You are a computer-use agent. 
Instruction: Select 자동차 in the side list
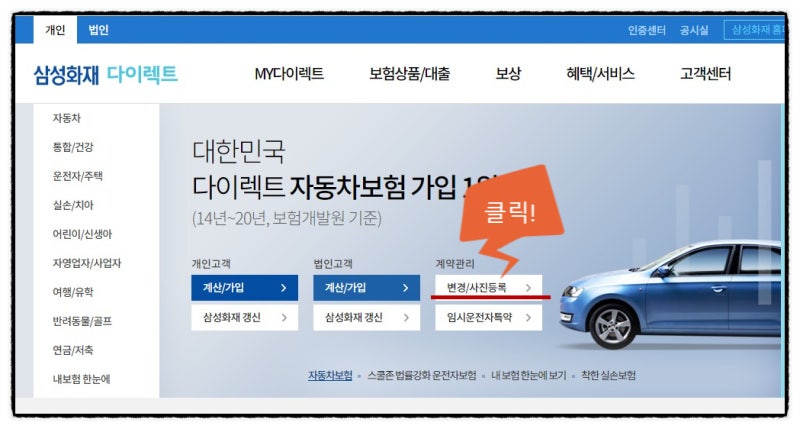point(67,118)
